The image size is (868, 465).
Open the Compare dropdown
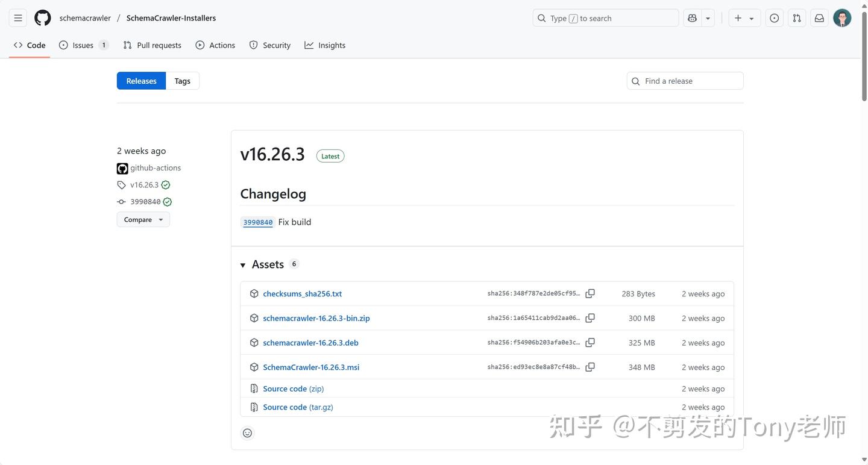point(143,219)
